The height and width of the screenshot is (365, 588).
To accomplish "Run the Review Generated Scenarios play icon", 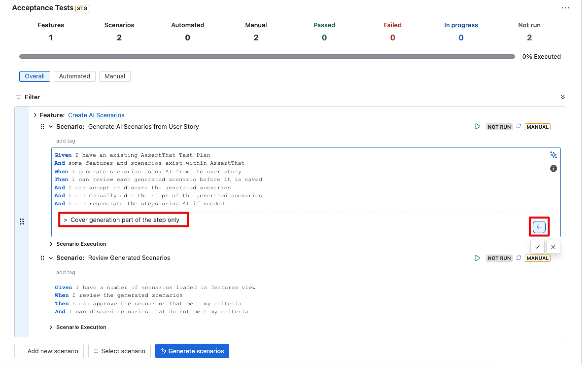I will tap(477, 258).
